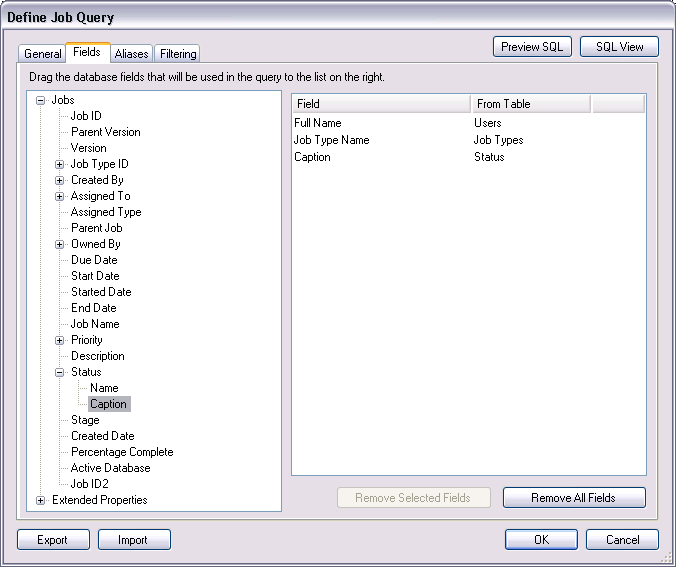The image size is (676, 567).
Task: Select Full Name row in field list
Action: 318,123
